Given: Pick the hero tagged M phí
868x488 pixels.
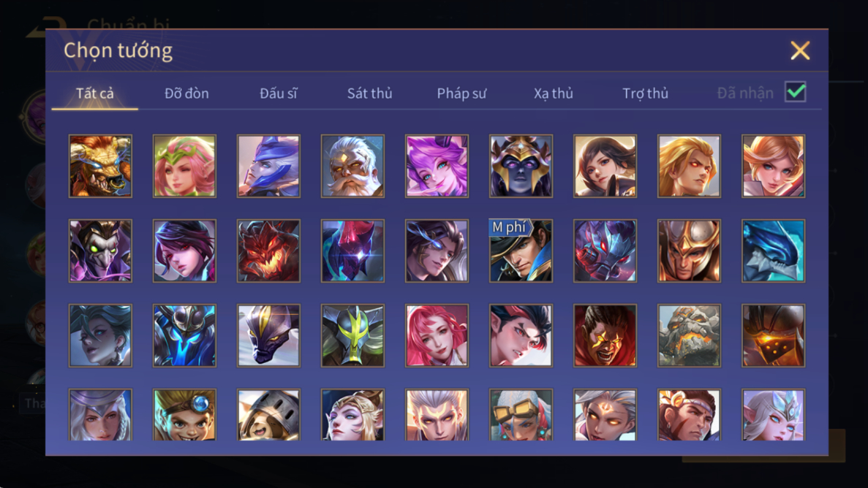Looking at the screenshot, I should (x=521, y=251).
